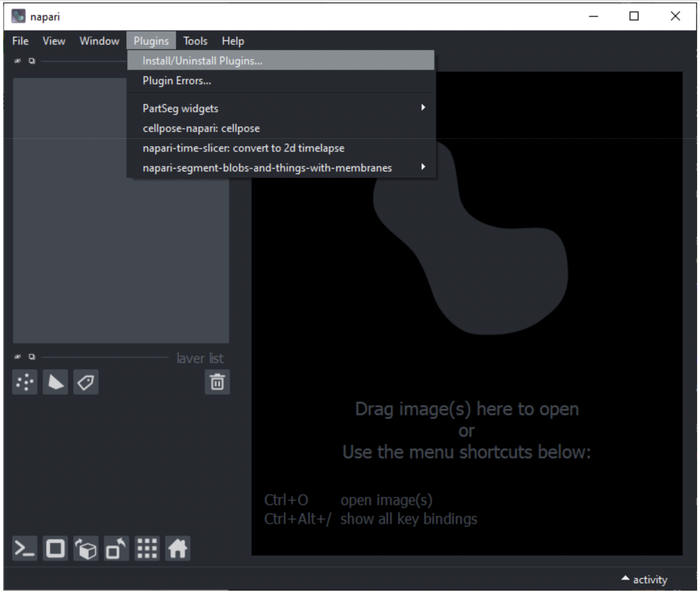The width and height of the screenshot is (700, 593).
Task: Open the View menu
Action: pos(54,41)
